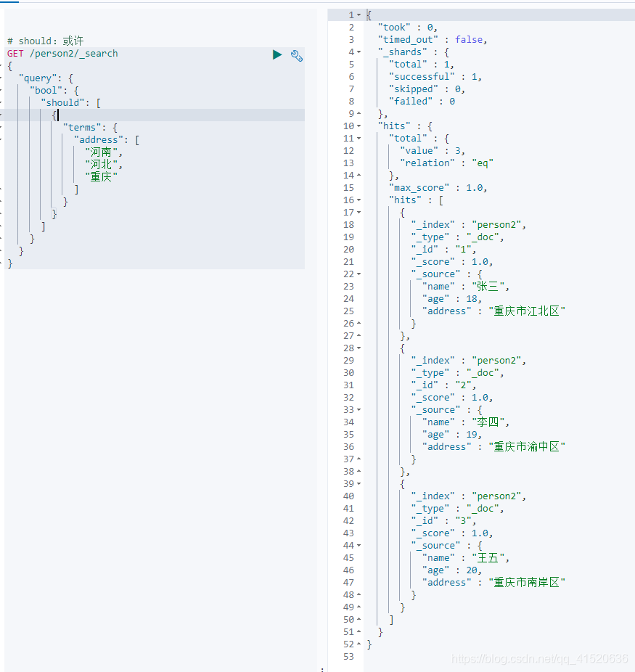The width and height of the screenshot is (635, 672).
Task: Click the "重庆" value in the address array
Action: (x=101, y=177)
